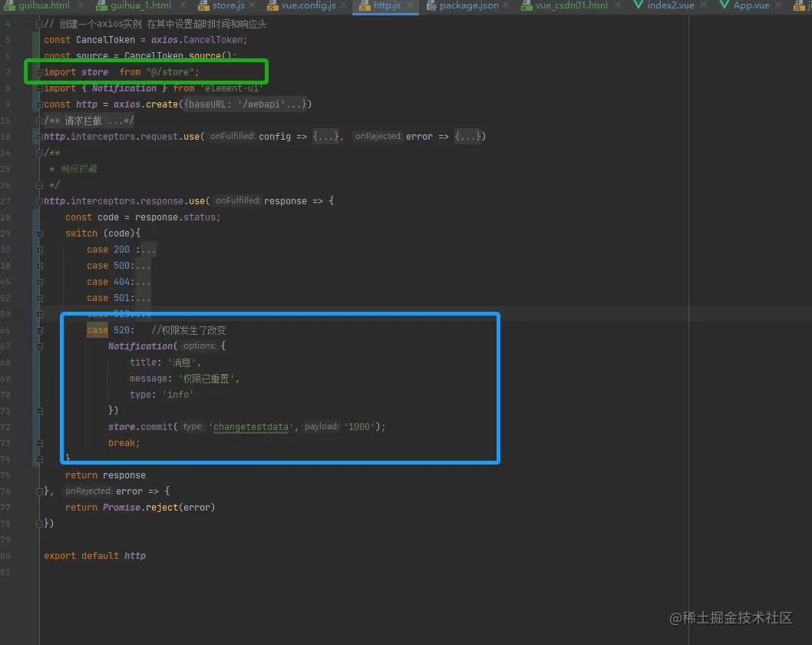The width and height of the screenshot is (812, 645).
Task: Expand the folded case 200 block
Action: pos(39,250)
